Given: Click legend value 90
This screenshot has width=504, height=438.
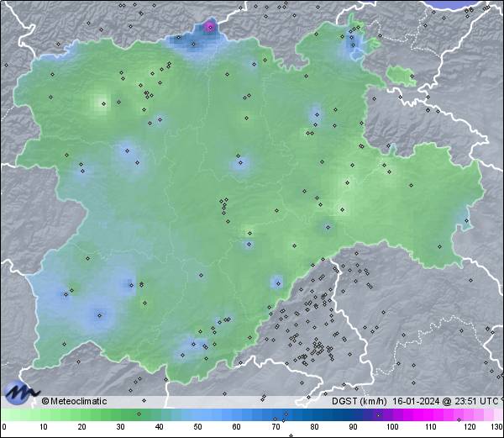Looking at the screenshot, I should tap(353, 427).
